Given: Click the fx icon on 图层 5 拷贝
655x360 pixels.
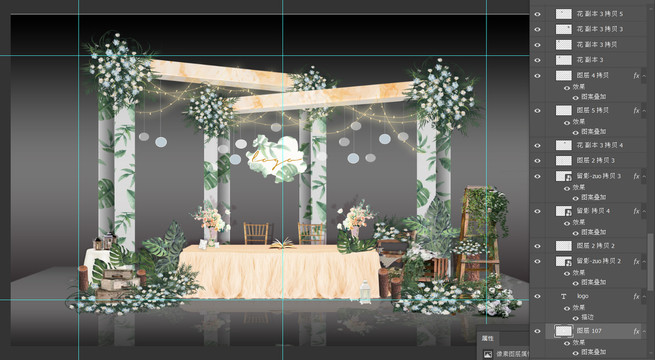Looking at the screenshot, I should pos(636,110).
